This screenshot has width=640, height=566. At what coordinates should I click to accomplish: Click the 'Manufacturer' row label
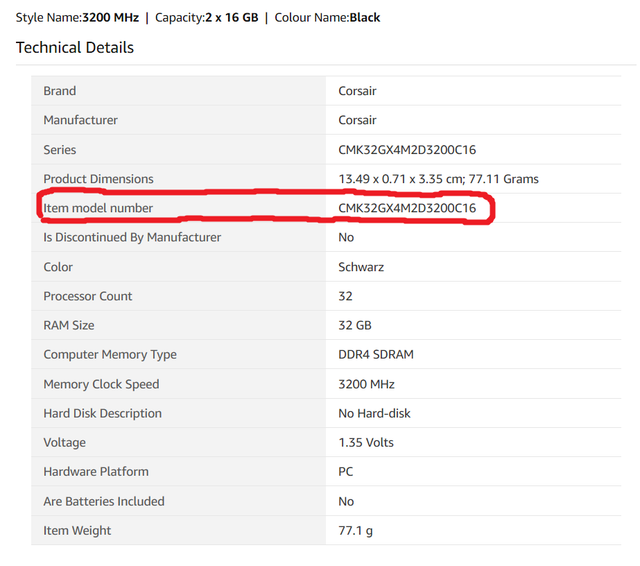pos(80,120)
